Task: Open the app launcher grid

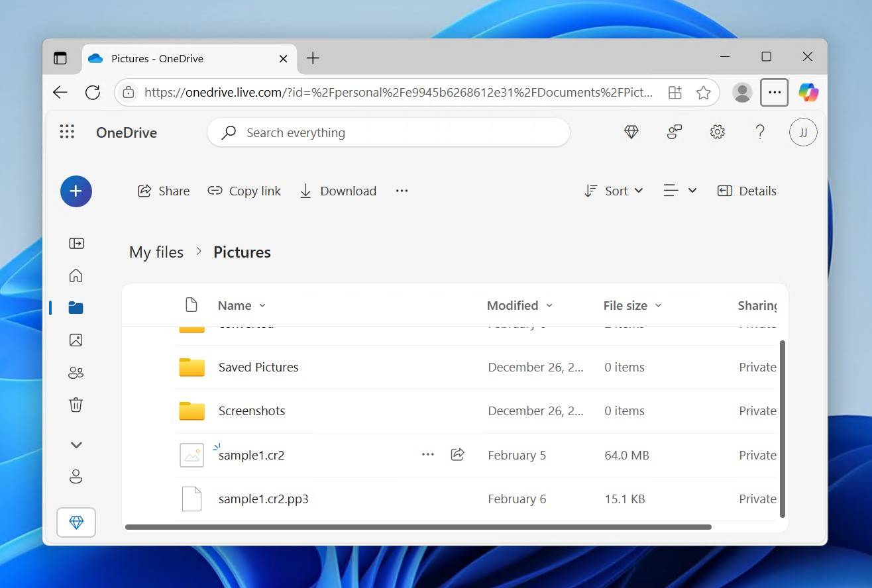Action: (x=67, y=132)
